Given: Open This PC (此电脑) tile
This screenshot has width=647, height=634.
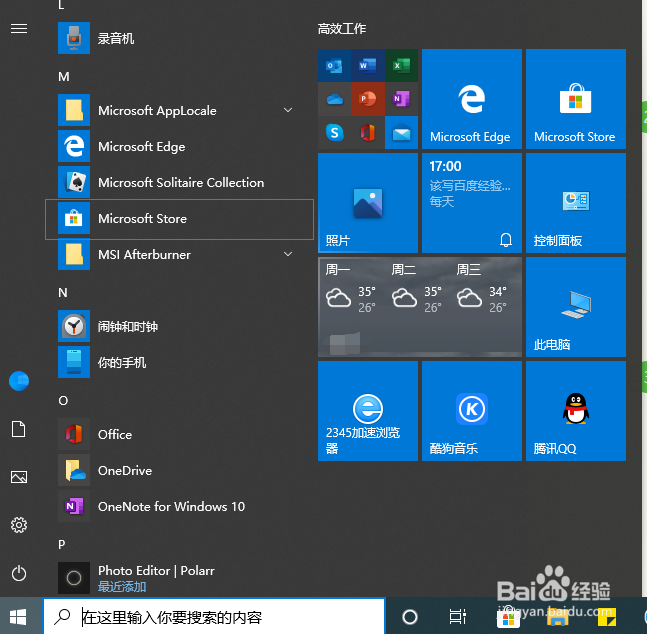Looking at the screenshot, I should (576, 307).
